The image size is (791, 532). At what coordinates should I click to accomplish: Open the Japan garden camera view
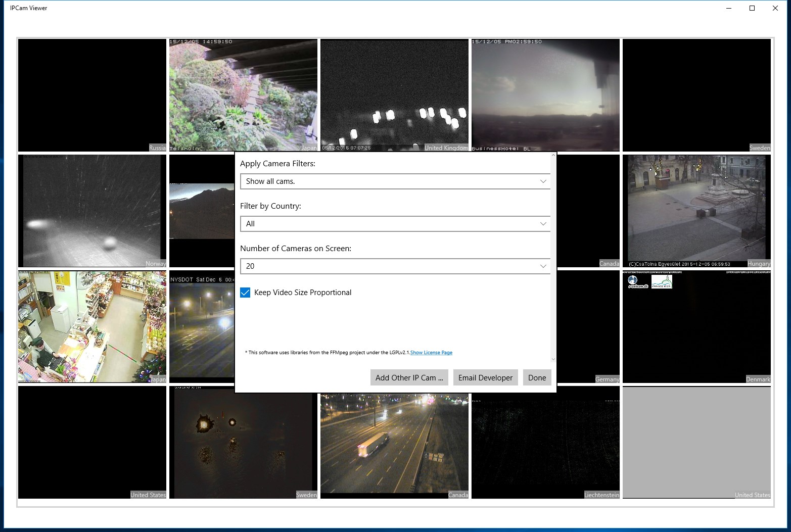[243, 95]
